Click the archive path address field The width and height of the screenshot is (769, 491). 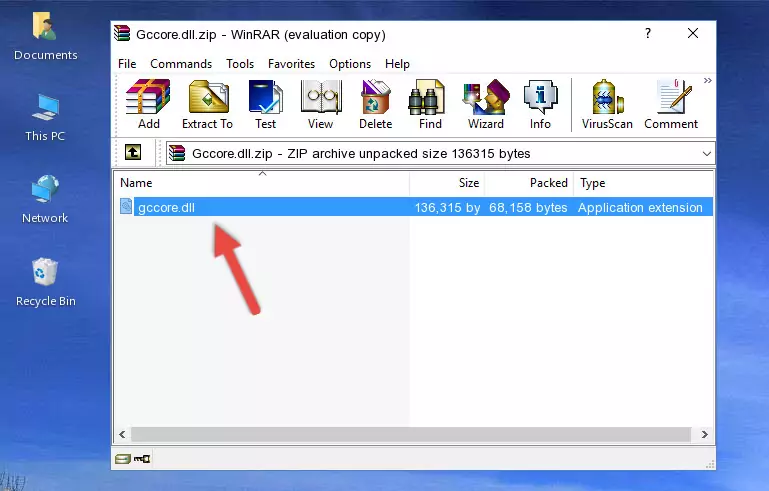point(440,154)
